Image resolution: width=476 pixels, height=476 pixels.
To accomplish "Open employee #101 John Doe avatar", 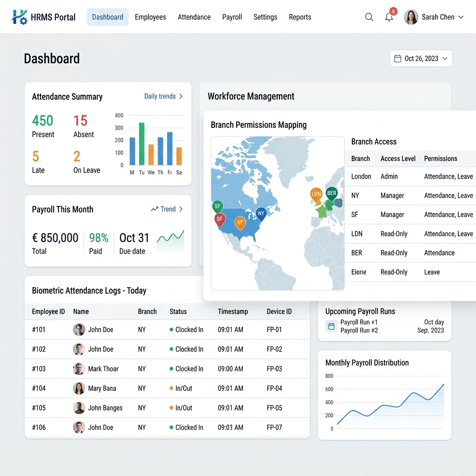I will tap(79, 330).
